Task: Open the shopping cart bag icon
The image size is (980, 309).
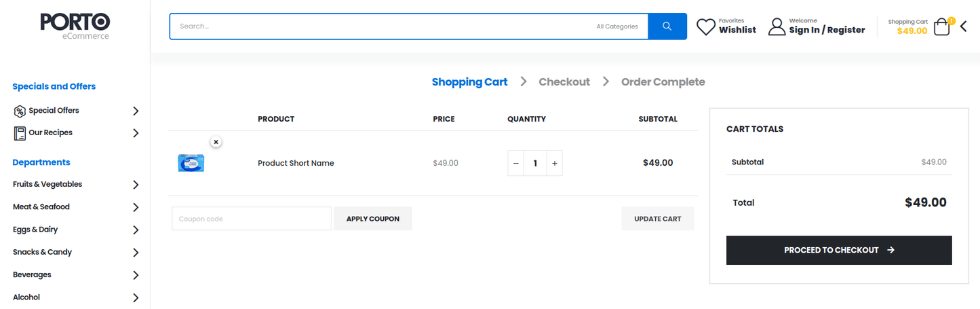Action: [941, 27]
